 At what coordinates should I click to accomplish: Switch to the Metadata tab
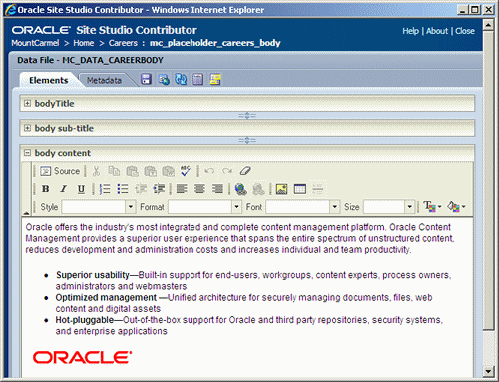point(104,80)
